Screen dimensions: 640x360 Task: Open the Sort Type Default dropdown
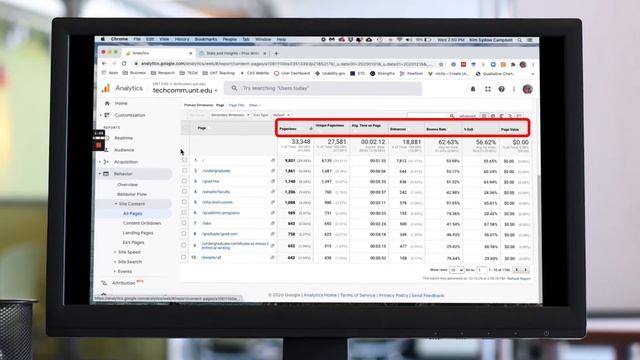coord(281,115)
